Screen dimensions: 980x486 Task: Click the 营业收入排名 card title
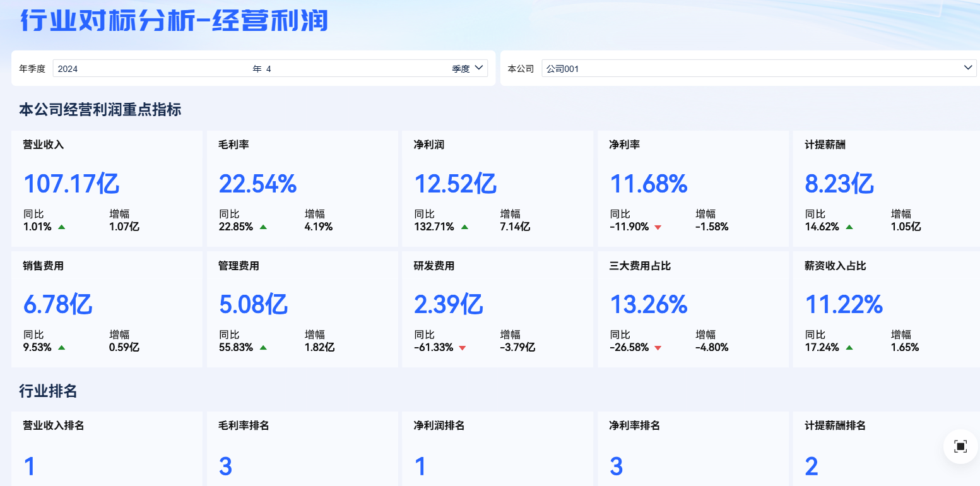pos(54,425)
